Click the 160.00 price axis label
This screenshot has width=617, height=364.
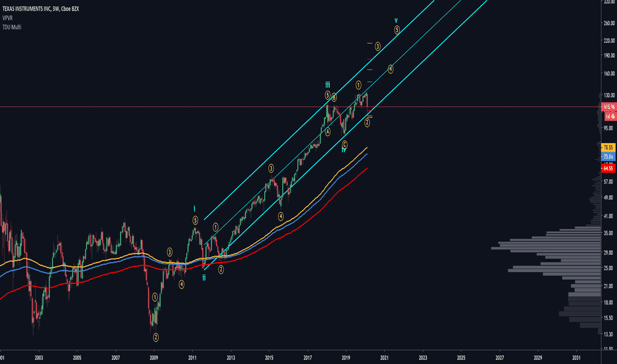(609, 73)
